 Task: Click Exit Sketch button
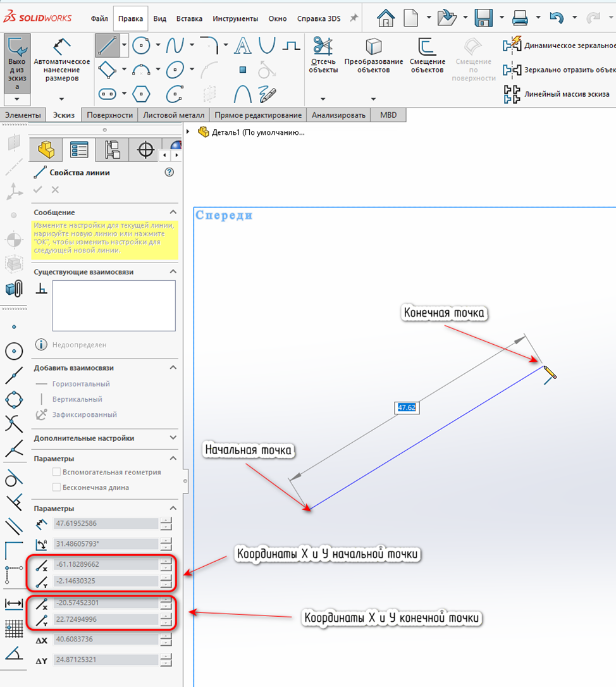coord(17,63)
